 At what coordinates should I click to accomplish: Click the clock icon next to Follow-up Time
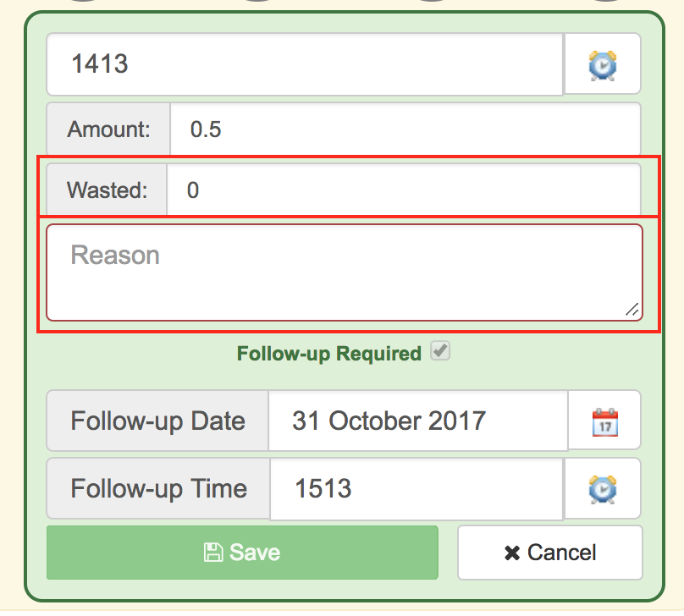[x=602, y=488]
